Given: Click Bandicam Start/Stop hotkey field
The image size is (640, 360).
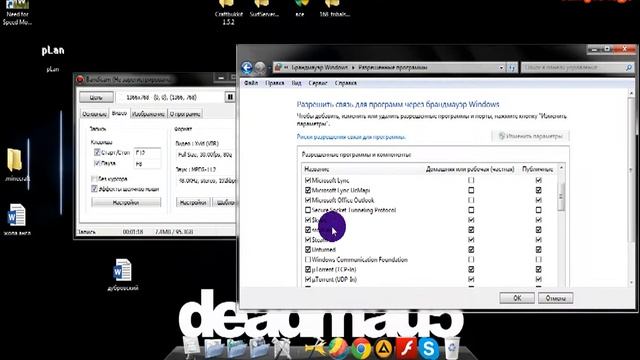Looking at the screenshot, I should pyautogui.click(x=147, y=152).
